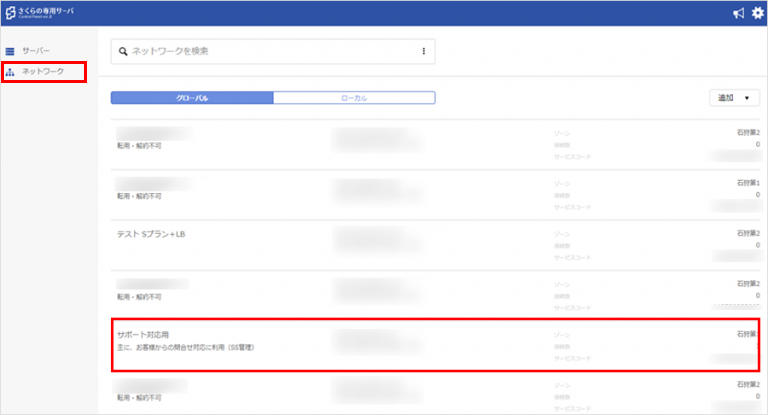Focus the ネットワークを検索 search field
The width and height of the screenshot is (768, 415).
[270, 51]
